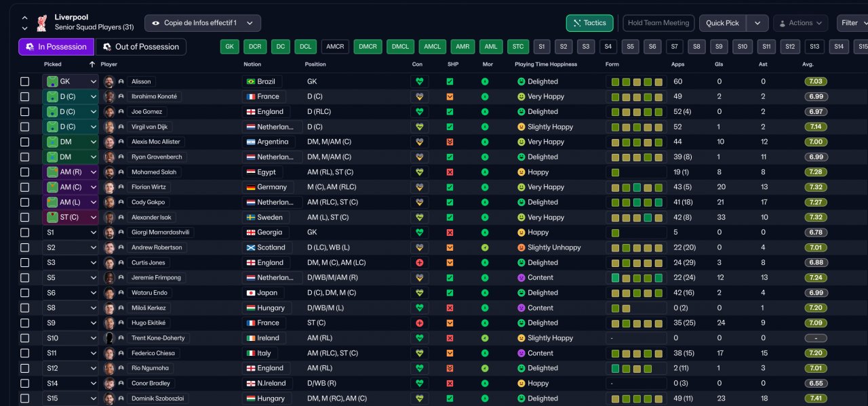The width and height of the screenshot is (868, 406).
Task: Click the down chevron below the Liverpool title
Action: (x=25, y=28)
